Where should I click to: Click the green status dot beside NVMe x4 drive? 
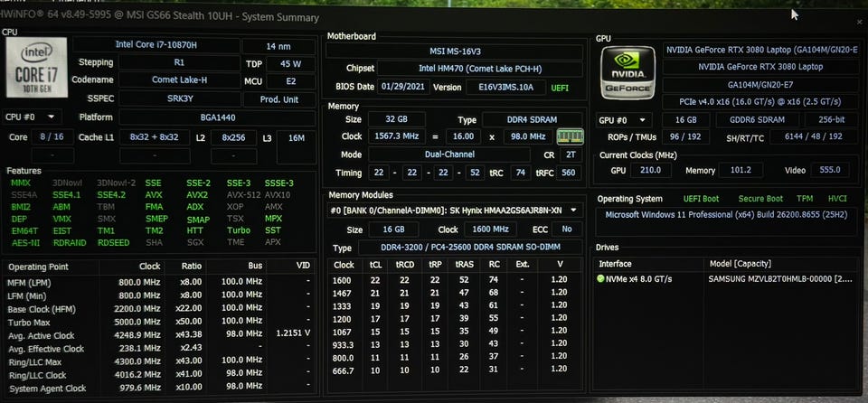coord(600,278)
